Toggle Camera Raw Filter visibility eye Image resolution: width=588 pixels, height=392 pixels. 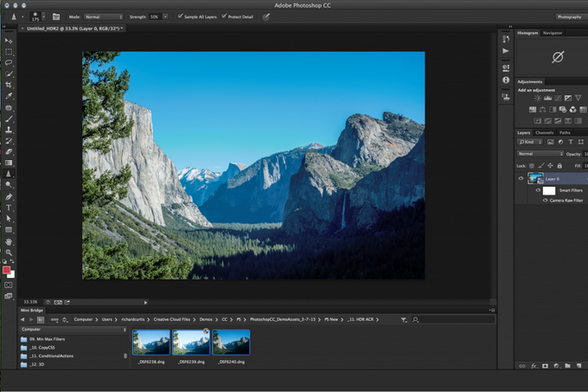(x=546, y=200)
